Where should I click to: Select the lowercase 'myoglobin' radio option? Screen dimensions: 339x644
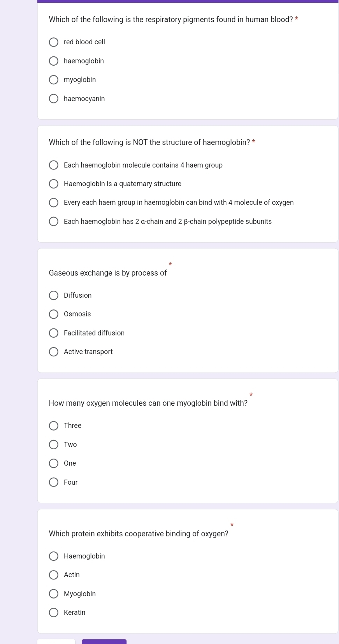tap(54, 80)
